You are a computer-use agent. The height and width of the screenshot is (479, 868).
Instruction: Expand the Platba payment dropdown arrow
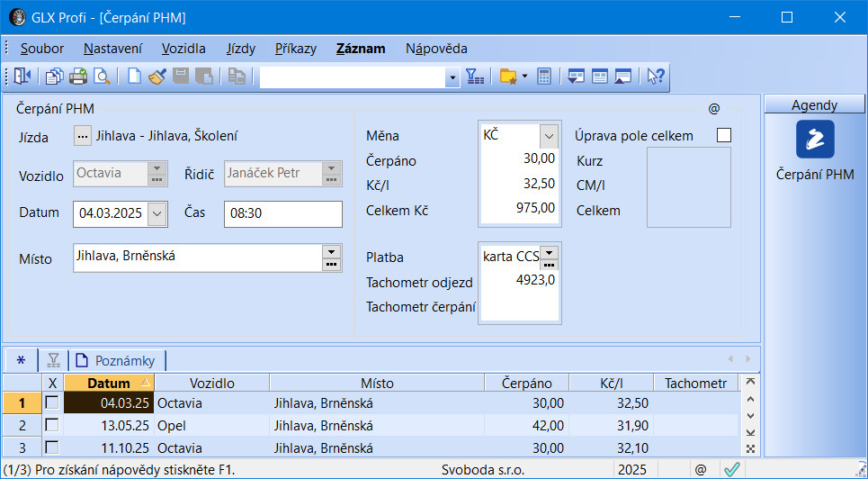[x=549, y=252]
